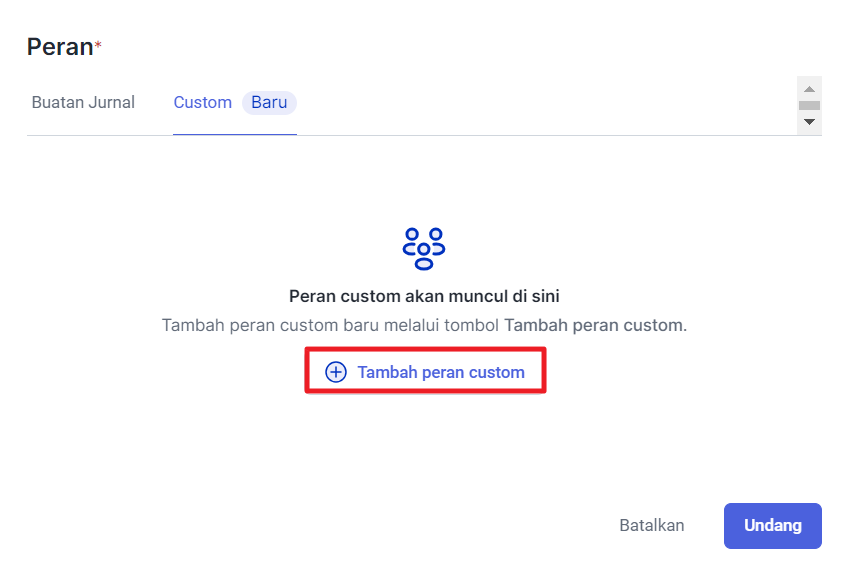Viewport: 866px width, 586px height.
Task: Click the bold 'Tambah peran custom.' in description
Action: coord(595,326)
